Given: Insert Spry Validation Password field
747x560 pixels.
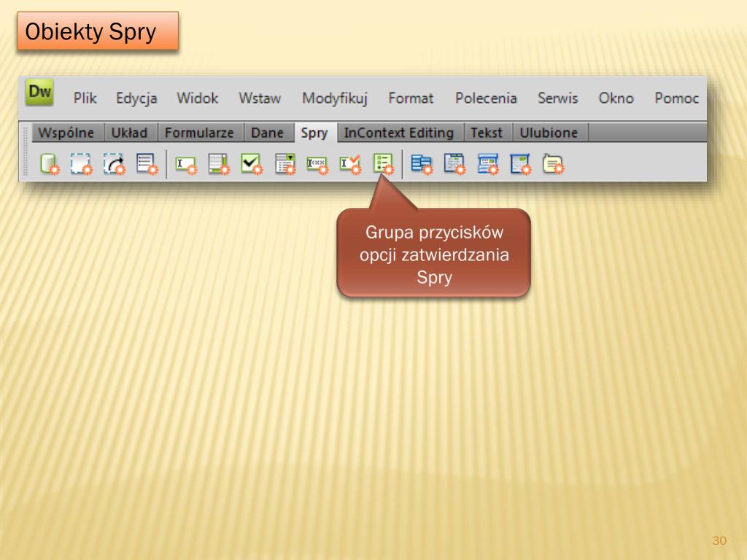Looking at the screenshot, I should [318, 166].
